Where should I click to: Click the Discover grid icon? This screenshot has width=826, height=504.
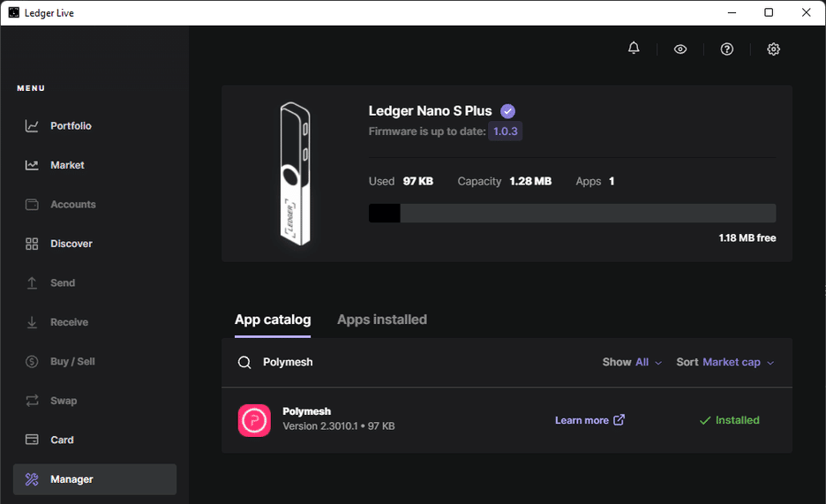coord(32,244)
